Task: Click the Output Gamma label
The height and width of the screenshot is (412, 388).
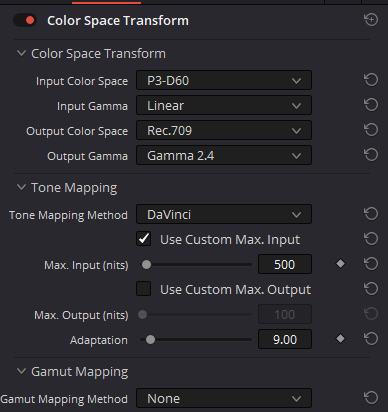Action: click(87, 156)
